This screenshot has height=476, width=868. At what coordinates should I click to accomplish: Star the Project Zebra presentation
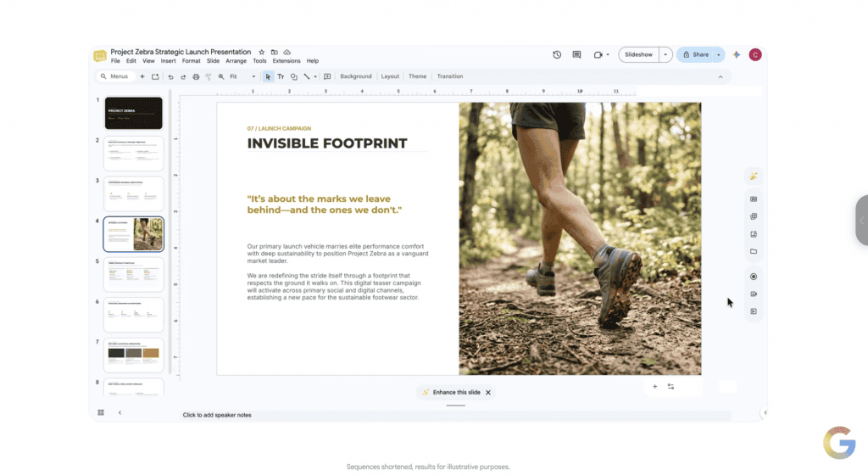pos(262,52)
